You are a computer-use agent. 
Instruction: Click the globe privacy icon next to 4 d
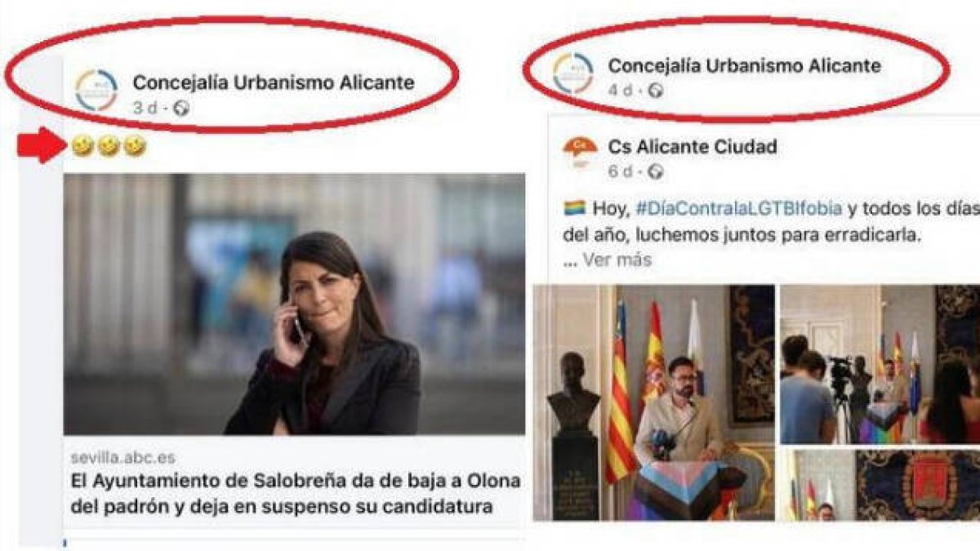[x=655, y=91]
